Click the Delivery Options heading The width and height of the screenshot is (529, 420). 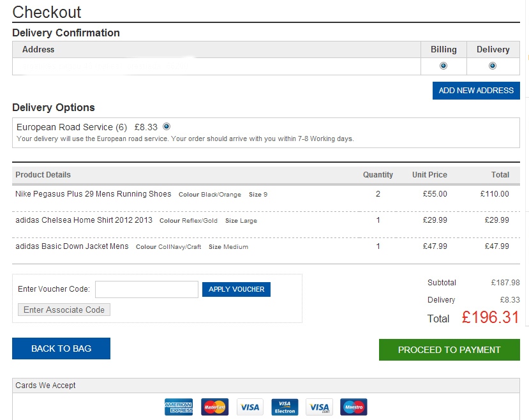click(54, 108)
